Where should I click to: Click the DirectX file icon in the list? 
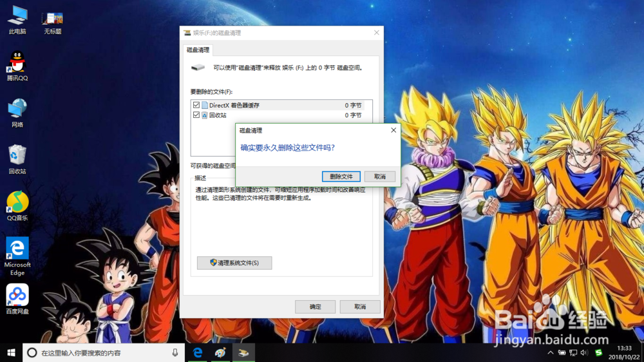(x=205, y=105)
